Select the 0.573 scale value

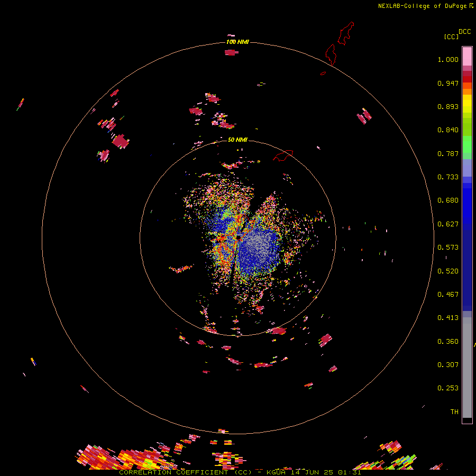pos(448,248)
